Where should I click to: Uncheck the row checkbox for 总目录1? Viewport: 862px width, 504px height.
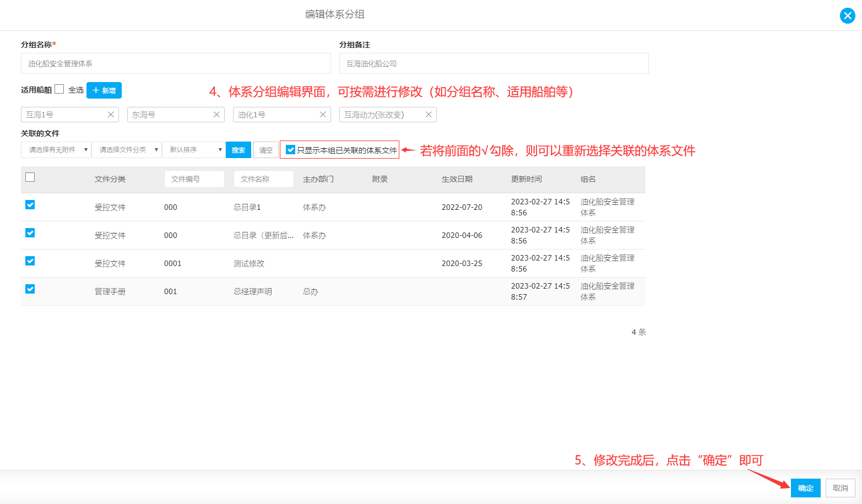(30, 205)
